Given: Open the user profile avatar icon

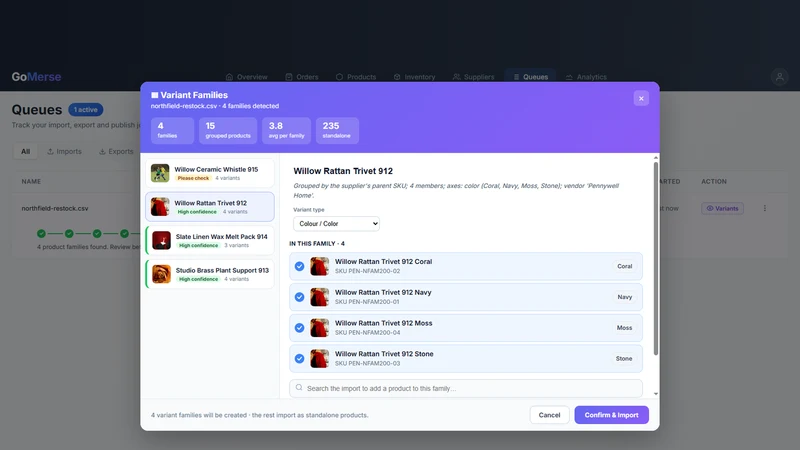Looking at the screenshot, I should [779, 77].
